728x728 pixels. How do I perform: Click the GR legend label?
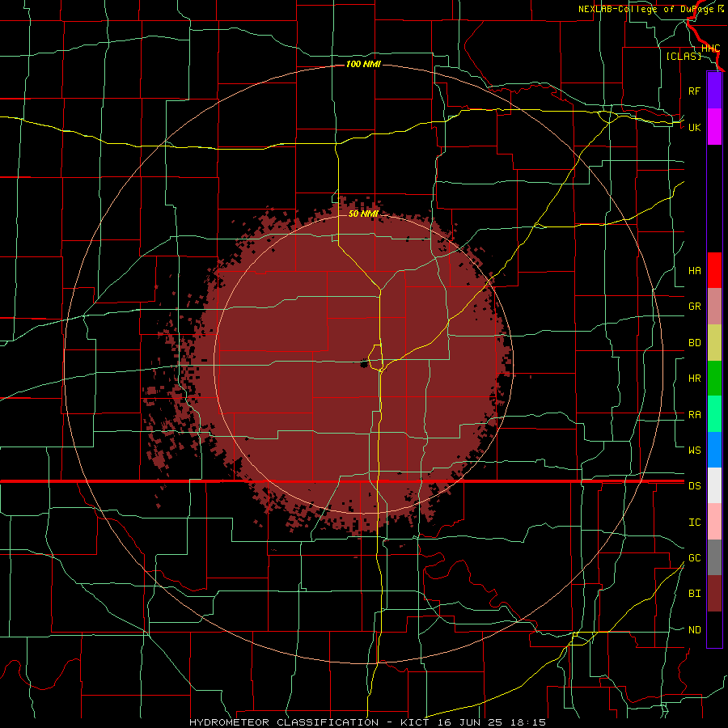tap(694, 307)
